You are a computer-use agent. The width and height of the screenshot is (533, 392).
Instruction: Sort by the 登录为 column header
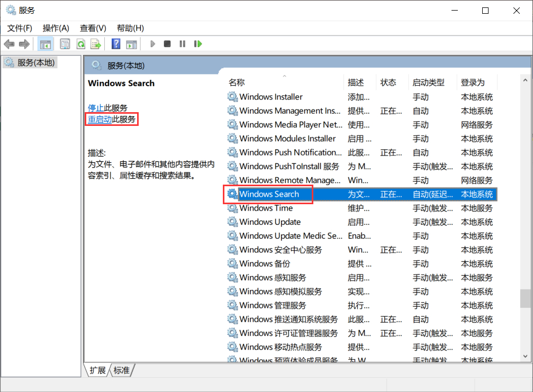473,83
